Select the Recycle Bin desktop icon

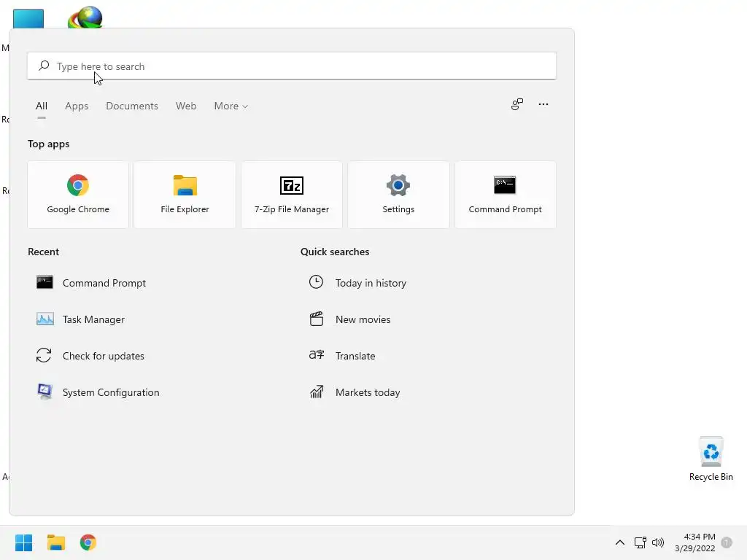pyautogui.click(x=711, y=459)
